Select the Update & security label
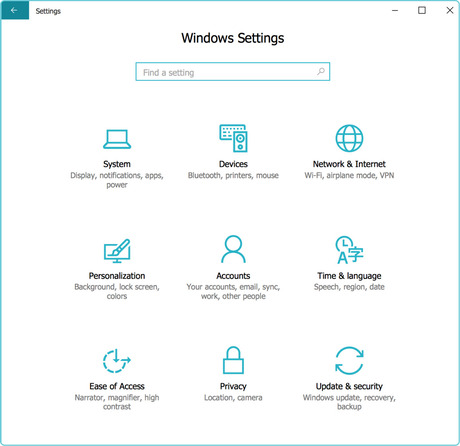 tap(349, 386)
